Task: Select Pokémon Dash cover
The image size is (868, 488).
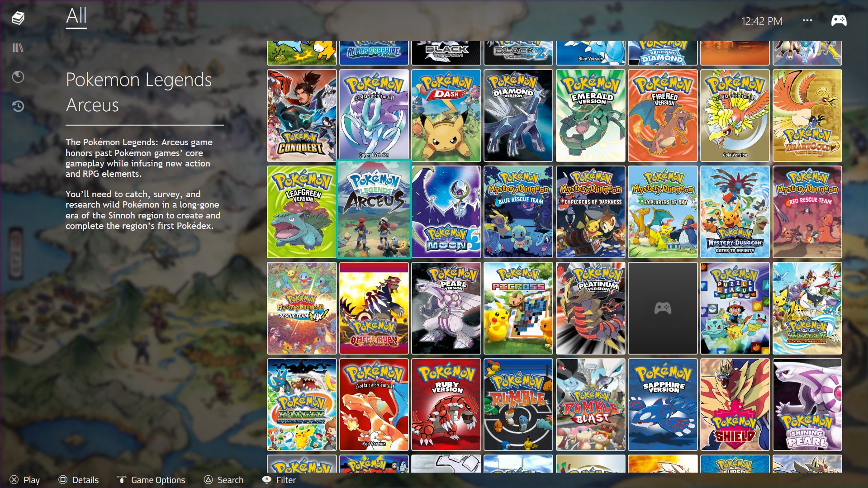Action: (446, 115)
